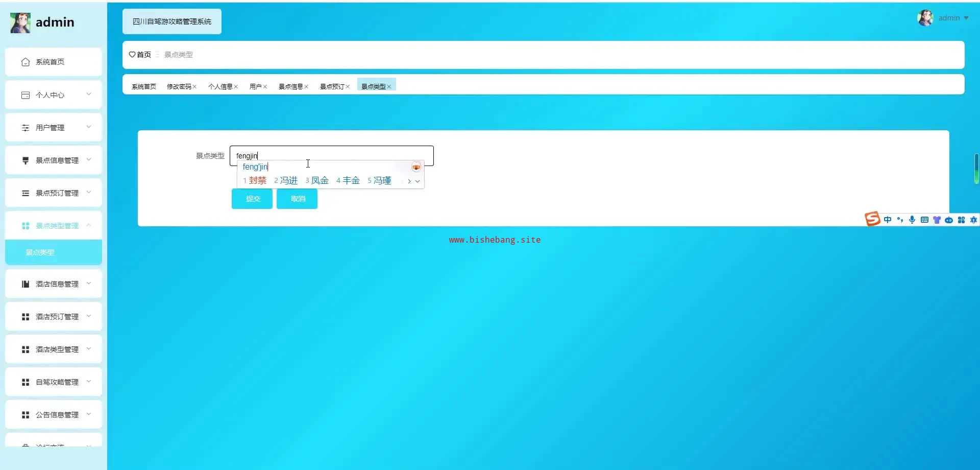980x470 pixels.
Task: Close the 景点预订 tab
Action: coord(348,87)
